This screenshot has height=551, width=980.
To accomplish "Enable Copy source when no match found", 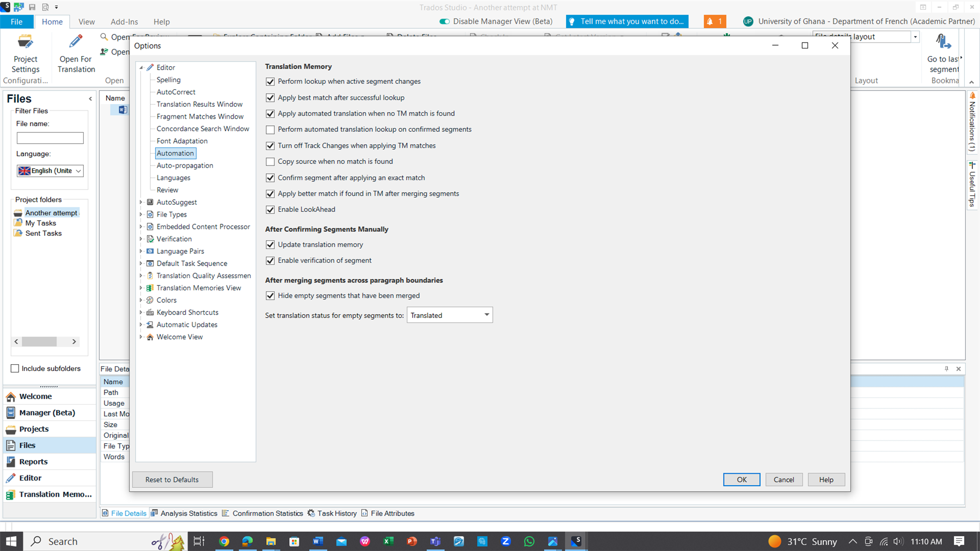I will (270, 162).
